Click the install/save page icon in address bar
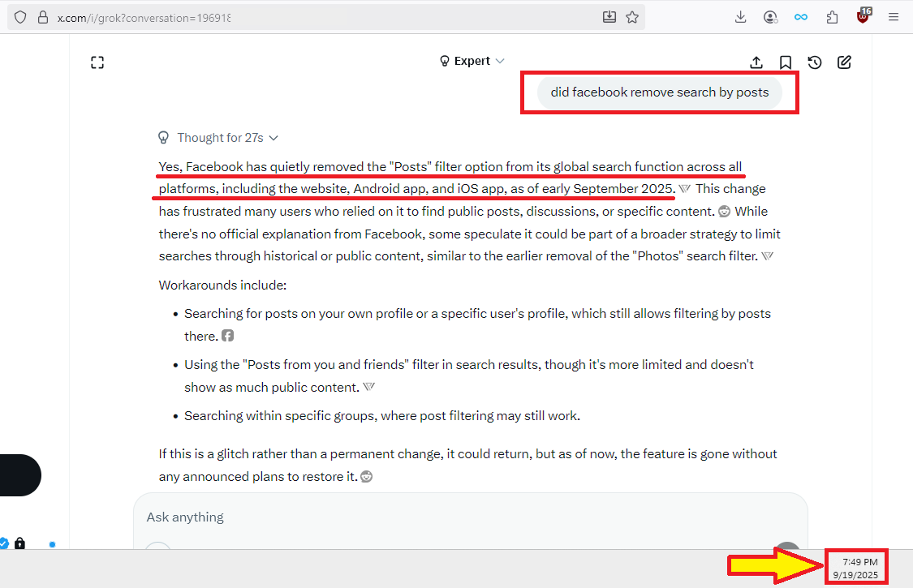 [609, 18]
